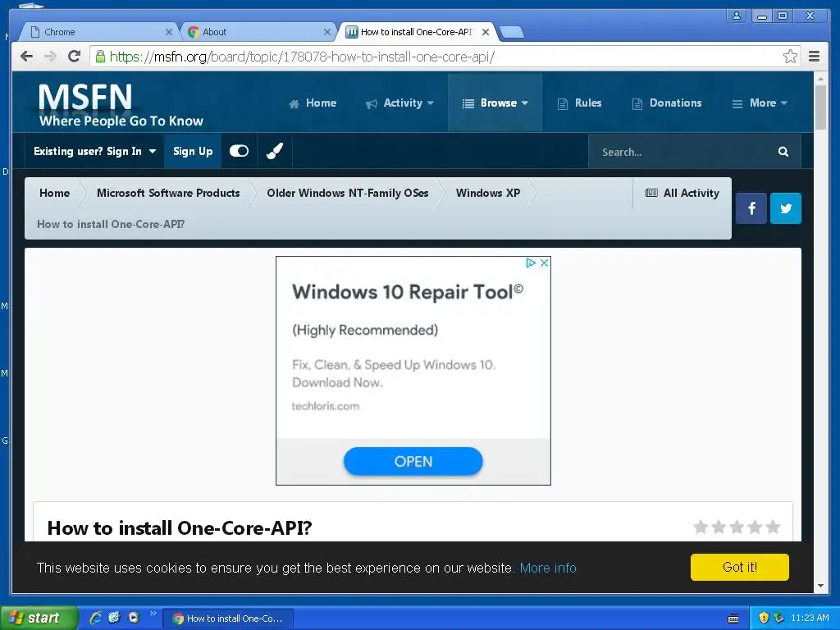
Task: Click the Search... input field
Action: tap(683, 152)
